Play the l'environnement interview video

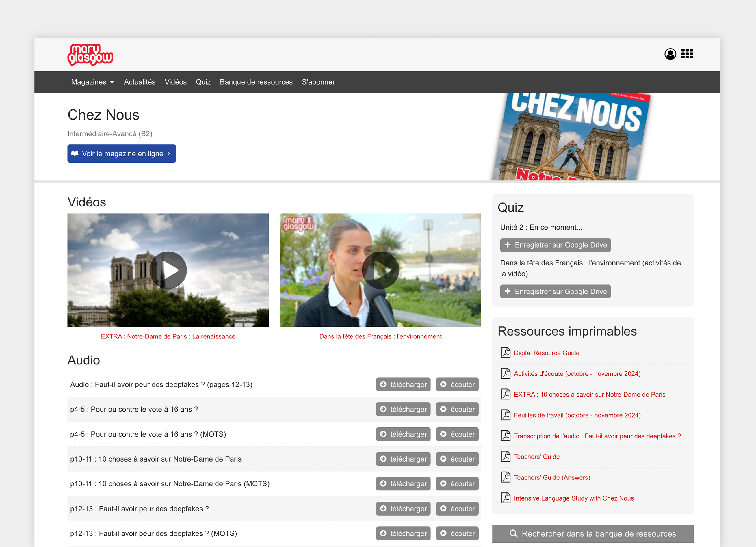380,270
